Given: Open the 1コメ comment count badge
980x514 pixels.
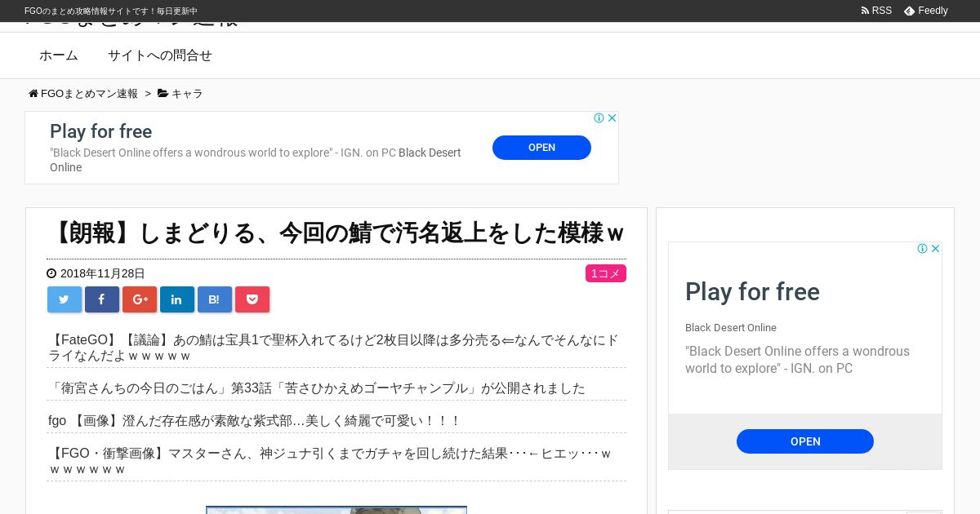Looking at the screenshot, I should pos(606,273).
